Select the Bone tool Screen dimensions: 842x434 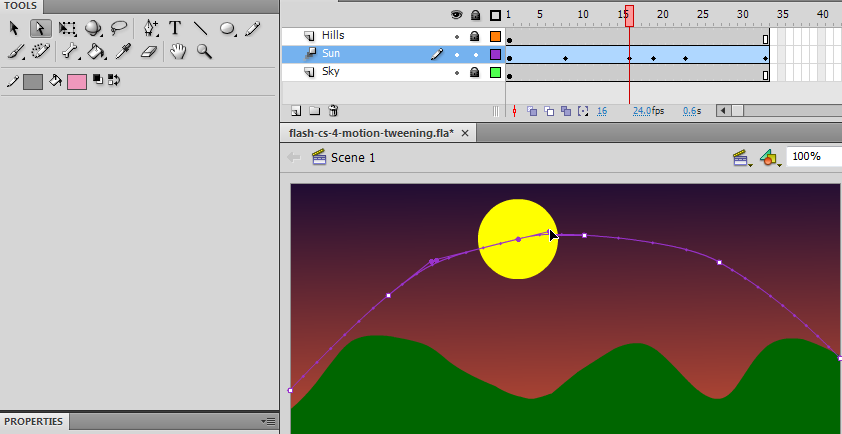69,51
